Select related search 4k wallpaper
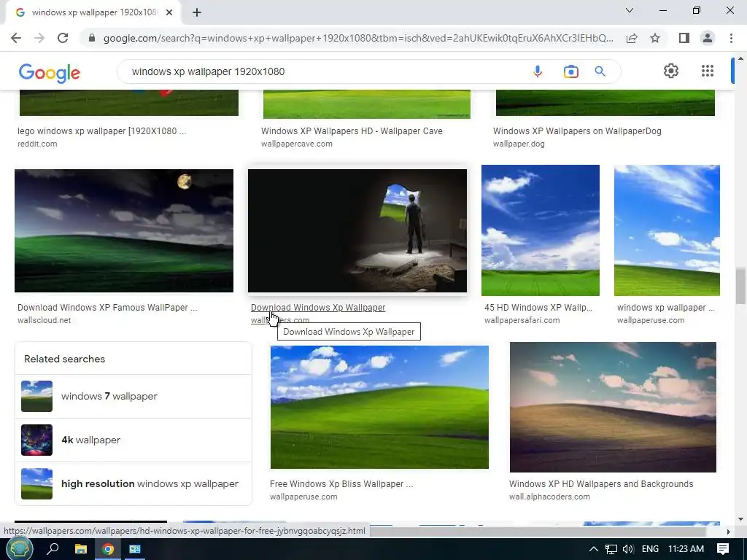This screenshot has height=560, width=747. [x=133, y=440]
